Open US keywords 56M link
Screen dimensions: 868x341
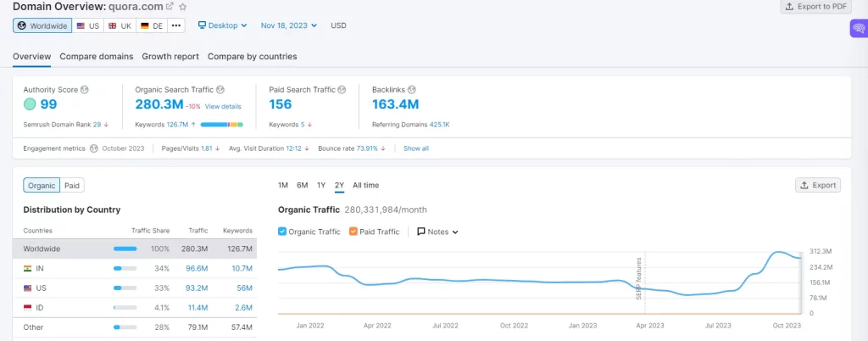pos(245,288)
